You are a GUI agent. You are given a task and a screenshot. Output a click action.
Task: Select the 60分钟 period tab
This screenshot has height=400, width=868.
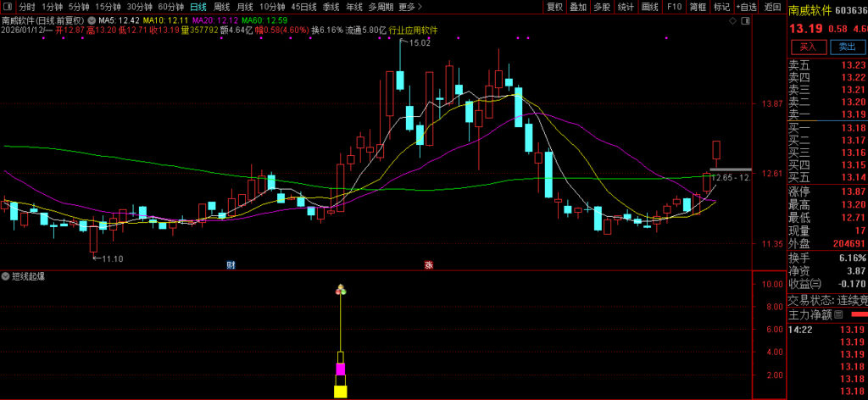(x=170, y=6)
